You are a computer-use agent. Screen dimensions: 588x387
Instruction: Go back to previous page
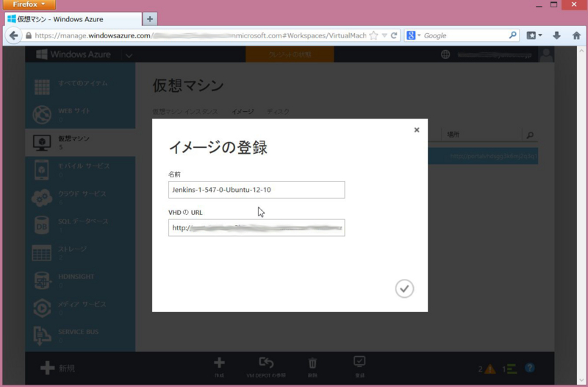tap(13, 35)
